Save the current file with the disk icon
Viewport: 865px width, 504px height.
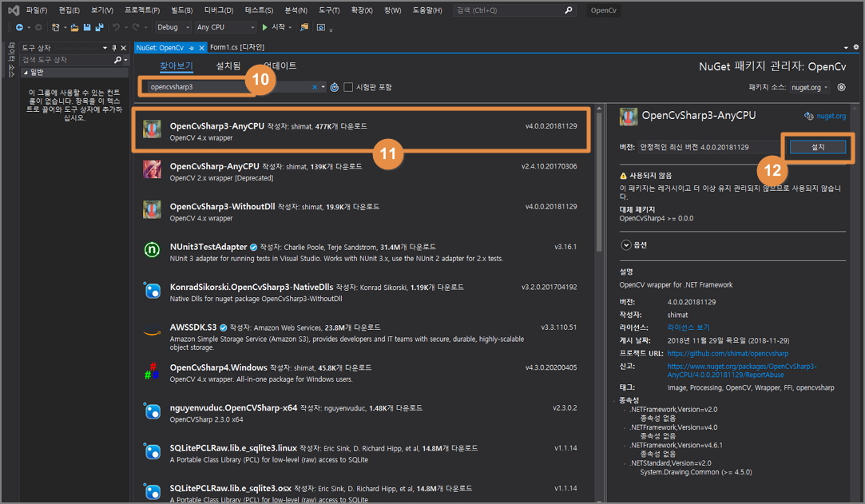coord(87,27)
